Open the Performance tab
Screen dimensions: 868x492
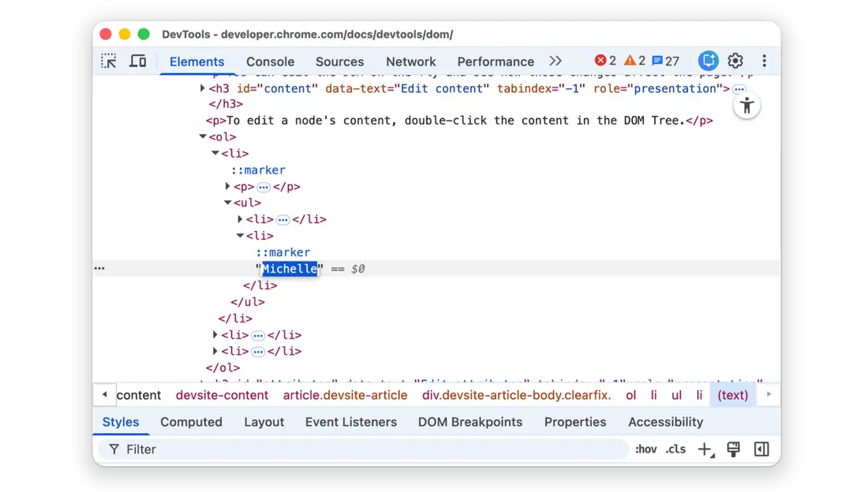coord(496,61)
